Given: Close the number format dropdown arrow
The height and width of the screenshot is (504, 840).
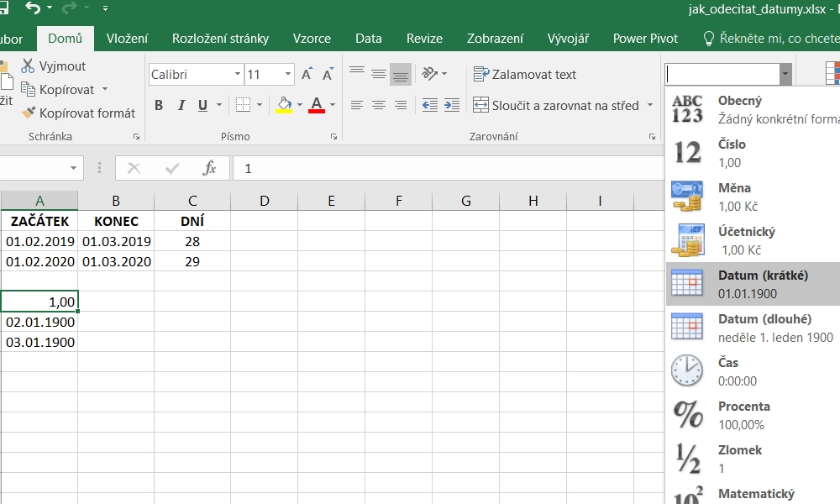Looking at the screenshot, I should pos(785,75).
